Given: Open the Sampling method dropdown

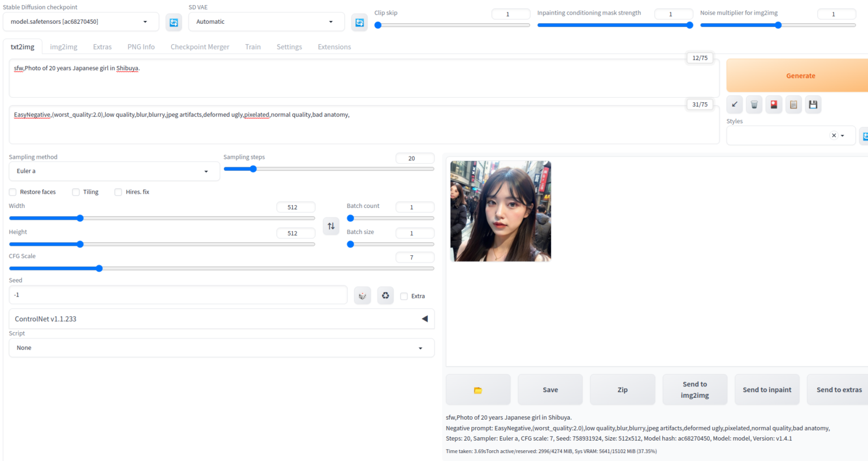Looking at the screenshot, I should pos(114,171).
